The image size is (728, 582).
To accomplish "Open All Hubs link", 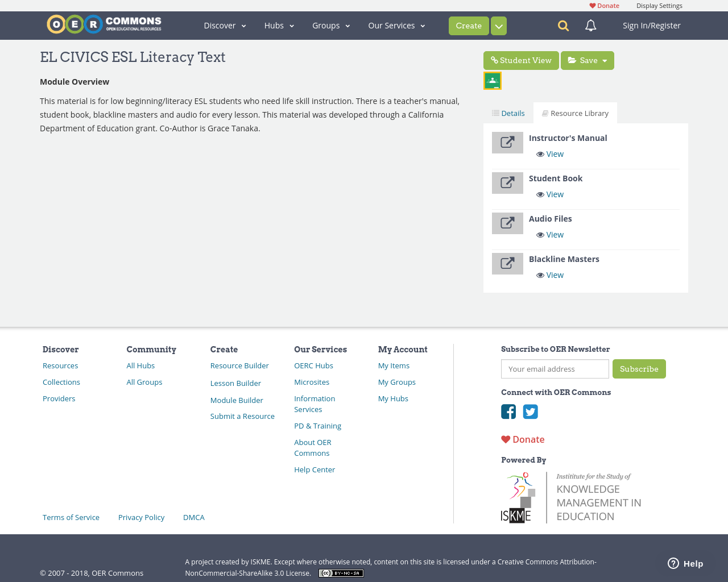I will coord(140,365).
